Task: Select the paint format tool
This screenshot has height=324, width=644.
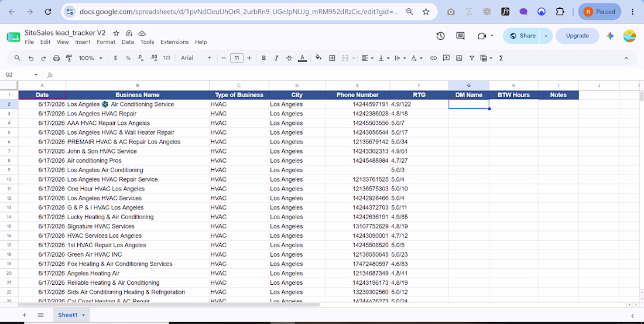Action: click(69, 58)
